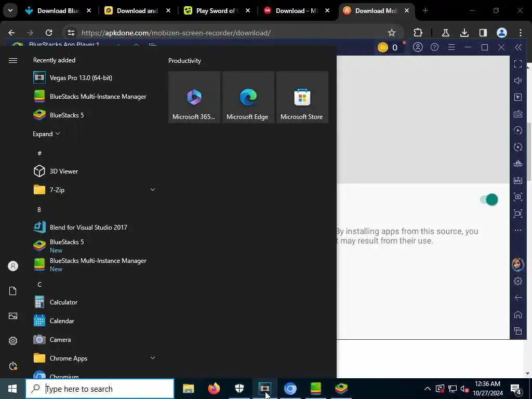Open Chrome extensions puzzle icon
The width and height of the screenshot is (532, 399).
[418, 33]
